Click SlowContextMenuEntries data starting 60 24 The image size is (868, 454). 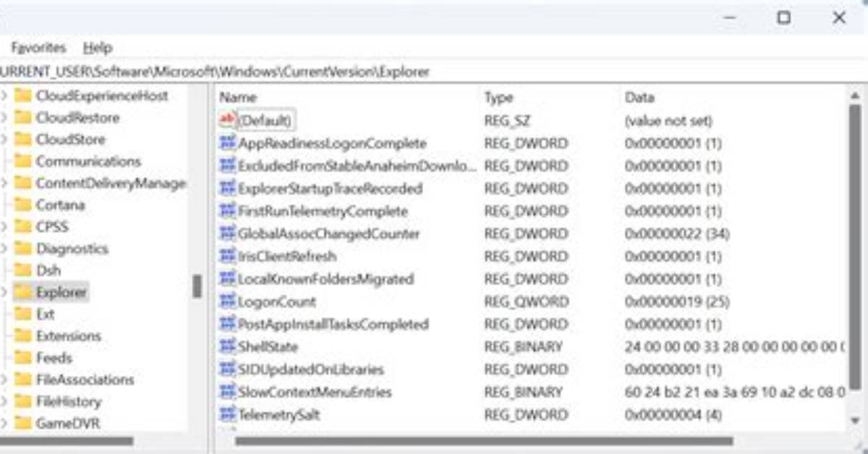[x=734, y=392]
